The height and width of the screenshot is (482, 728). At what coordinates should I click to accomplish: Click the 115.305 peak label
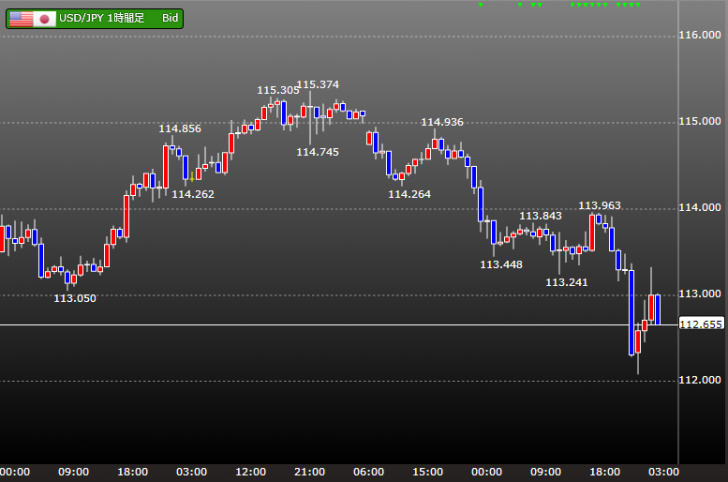278,90
